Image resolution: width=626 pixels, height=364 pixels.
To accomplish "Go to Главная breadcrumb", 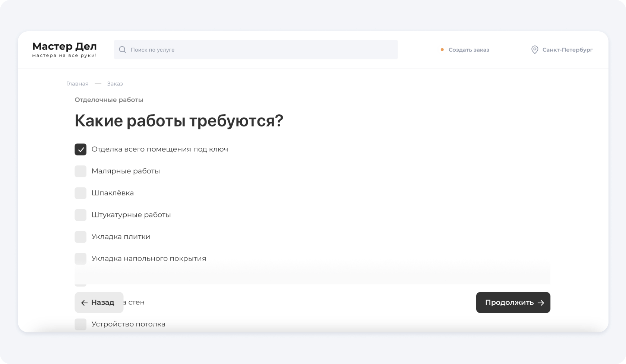I will [77, 84].
